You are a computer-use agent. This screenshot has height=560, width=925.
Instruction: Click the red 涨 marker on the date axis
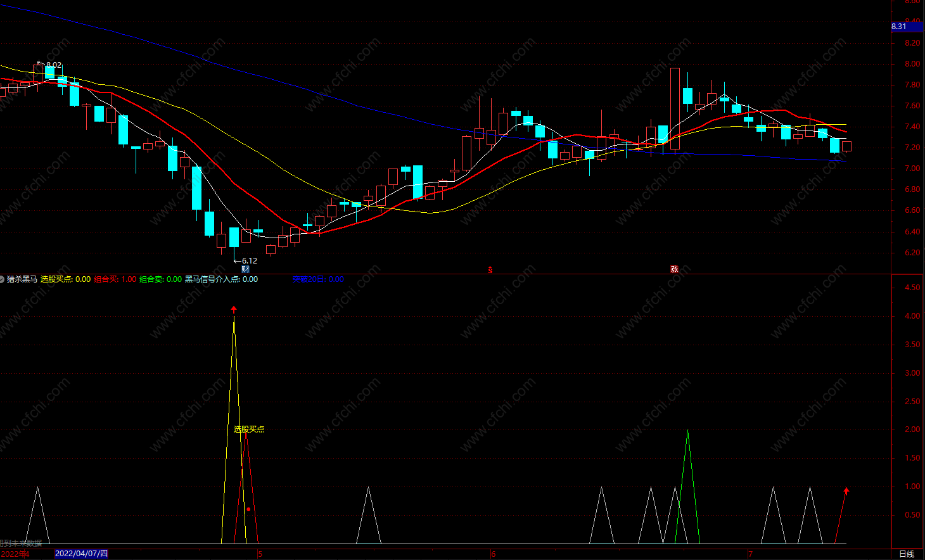click(x=675, y=269)
